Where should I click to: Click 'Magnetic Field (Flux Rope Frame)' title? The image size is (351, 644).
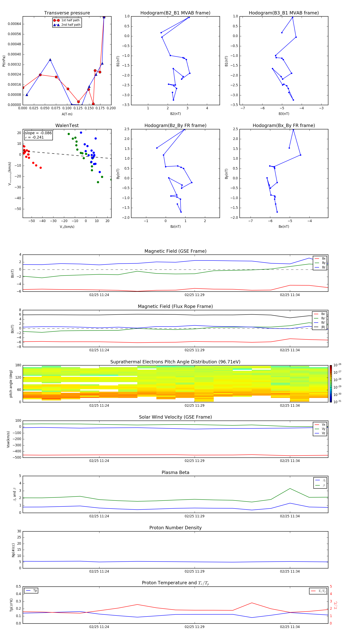[x=175, y=307]
